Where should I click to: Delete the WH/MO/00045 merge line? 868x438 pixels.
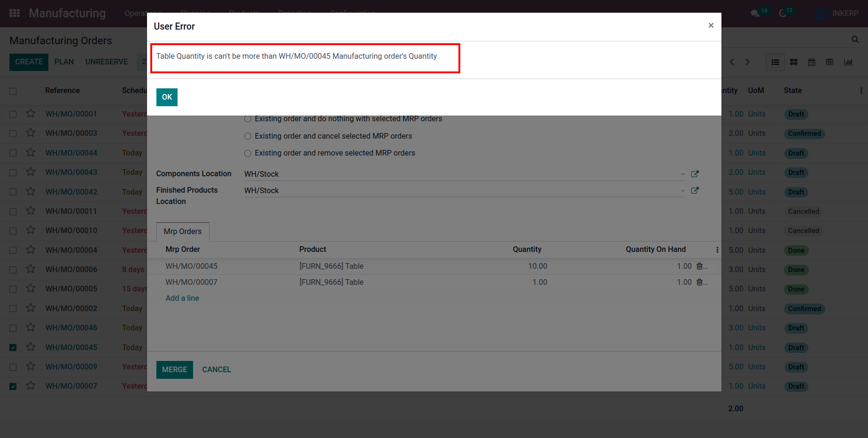(700, 266)
